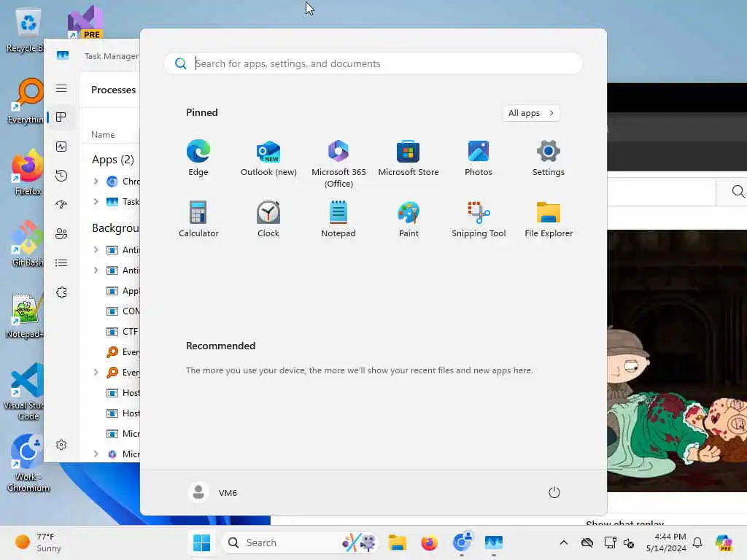Click the browser search magnifier icon

tap(738, 192)
